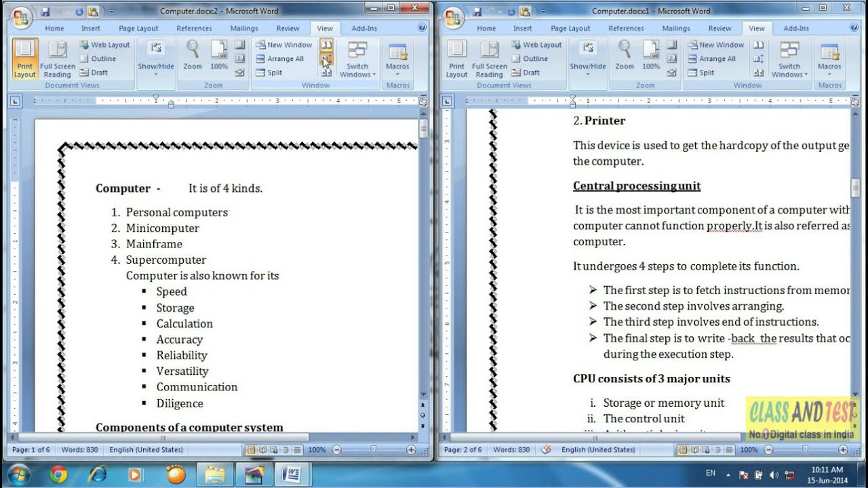This screenshot has height=488, width=868.
Task: Click Office Button in right window
Action: [453, 18]
